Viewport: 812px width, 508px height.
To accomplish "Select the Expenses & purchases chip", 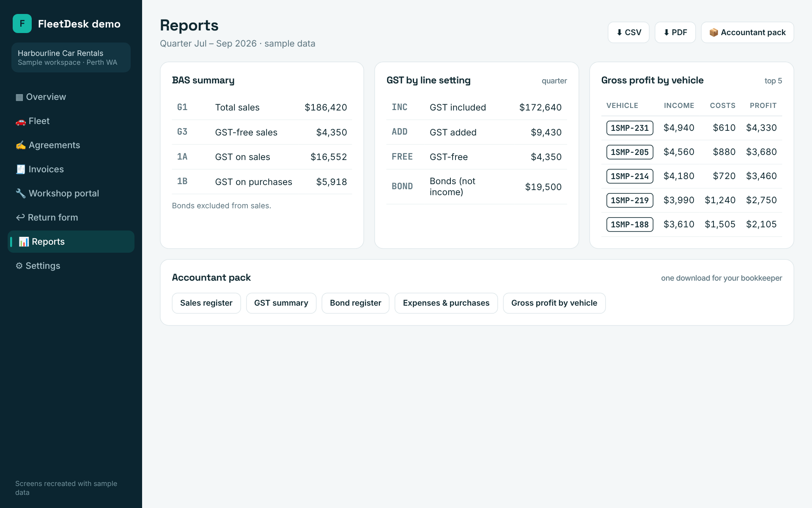I will [x=446, y=303].
